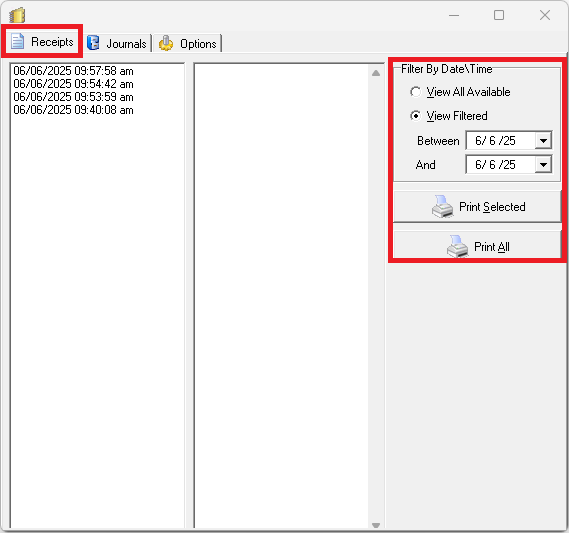Click the Receipts tab document icon
The height and width of the screenshot is (533, 569).
click(x=17, y=41)
